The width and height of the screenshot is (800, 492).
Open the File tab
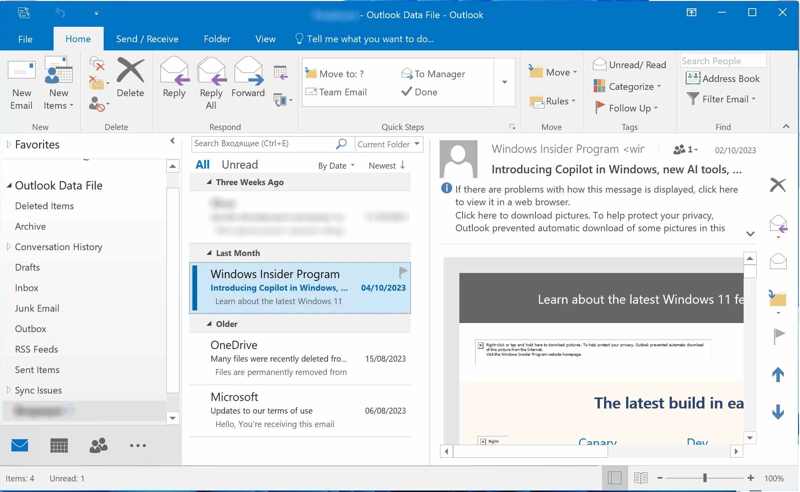25,39
